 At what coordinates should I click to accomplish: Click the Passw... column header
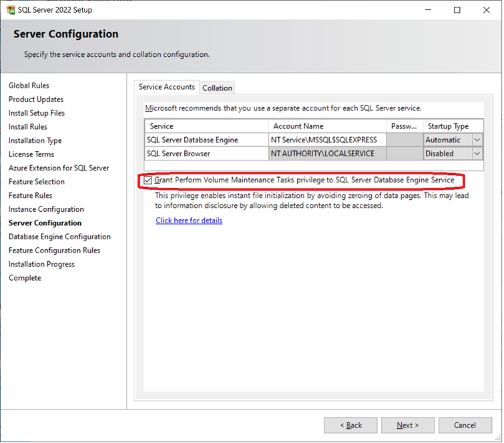[406, 126]
